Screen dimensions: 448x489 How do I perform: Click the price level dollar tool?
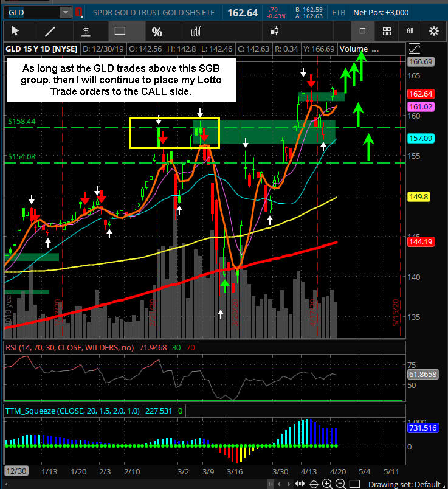click(86, 31)
